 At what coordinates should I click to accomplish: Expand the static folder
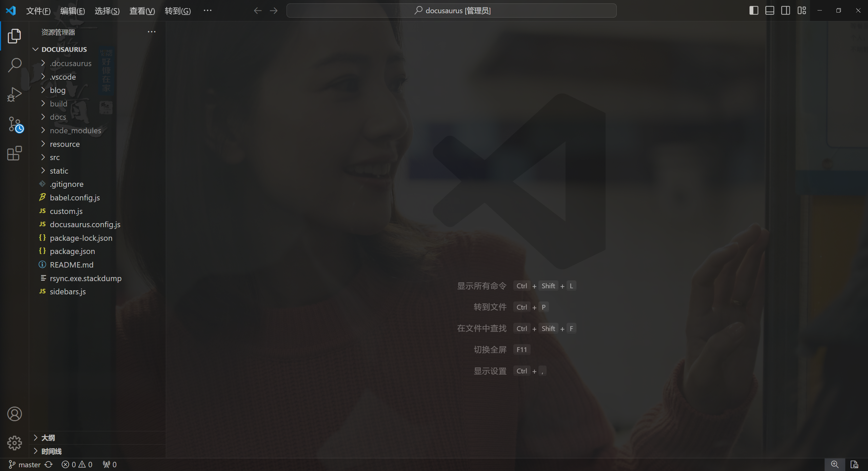[97, 171]
